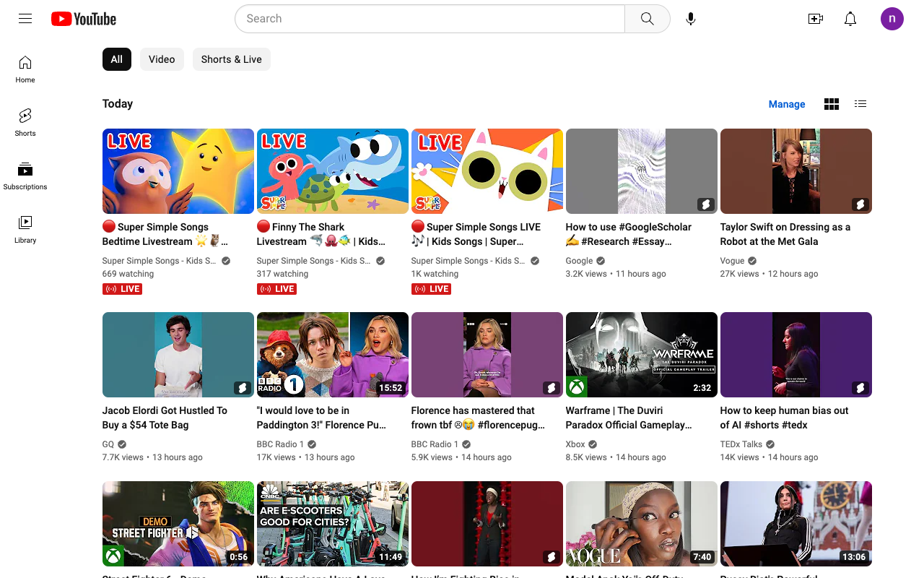Click the search magnifier button
The height and width of the screenshot is (578, 924).
click(x=648, y=19)
